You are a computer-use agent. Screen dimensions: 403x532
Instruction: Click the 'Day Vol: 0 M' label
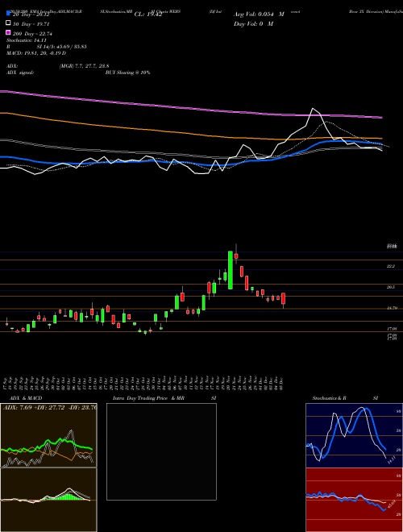[253, 23]
